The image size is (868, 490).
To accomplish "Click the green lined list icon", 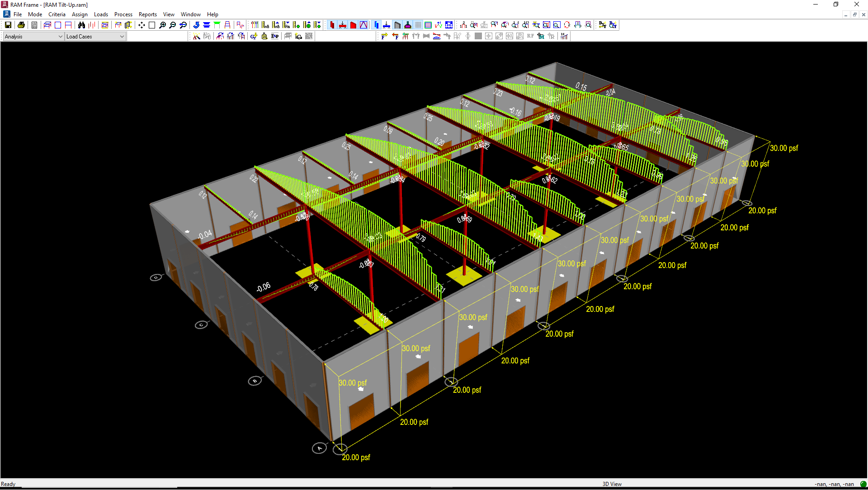I will coord(428,25).
